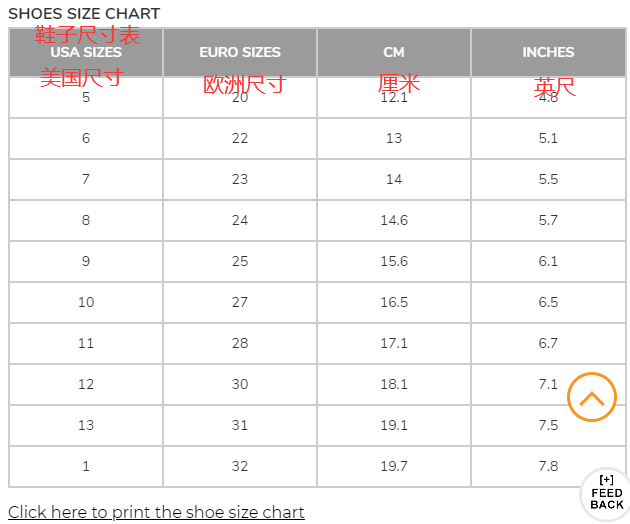
Task: Click the print shoe size chart link
Action: [156, 512]
